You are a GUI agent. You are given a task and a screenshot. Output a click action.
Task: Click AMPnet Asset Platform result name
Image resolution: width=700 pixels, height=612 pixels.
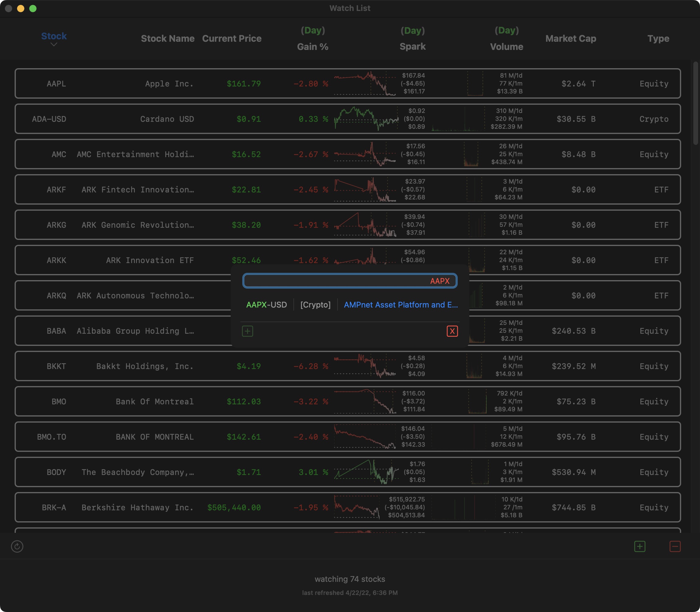tap(401, 305)
